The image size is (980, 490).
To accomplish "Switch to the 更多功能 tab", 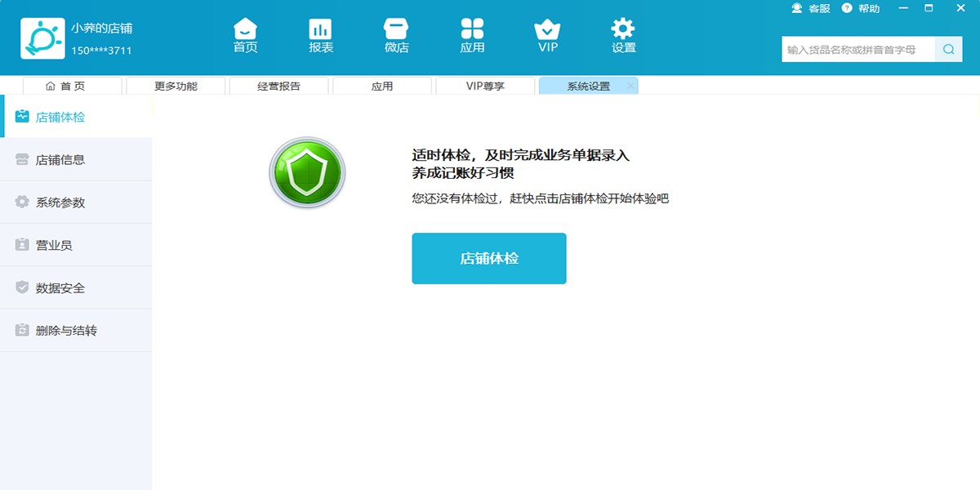I will tap(176, 86).
